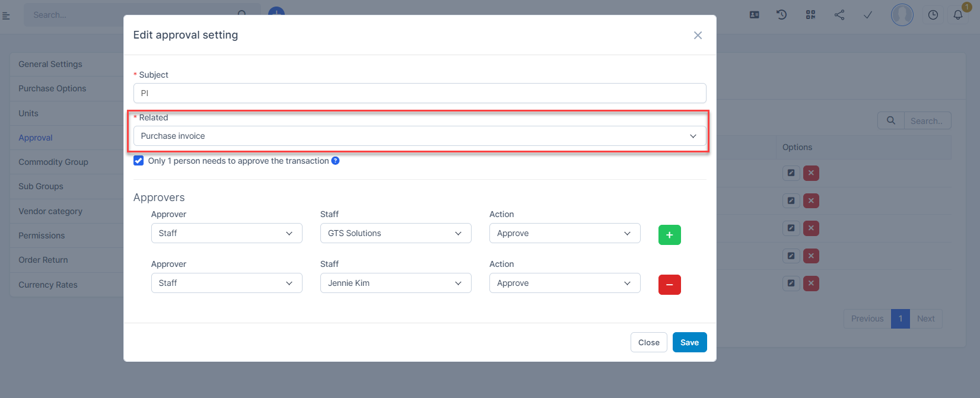Click the Subject input field
Screen dimensions: 980x398
(419, 93)
